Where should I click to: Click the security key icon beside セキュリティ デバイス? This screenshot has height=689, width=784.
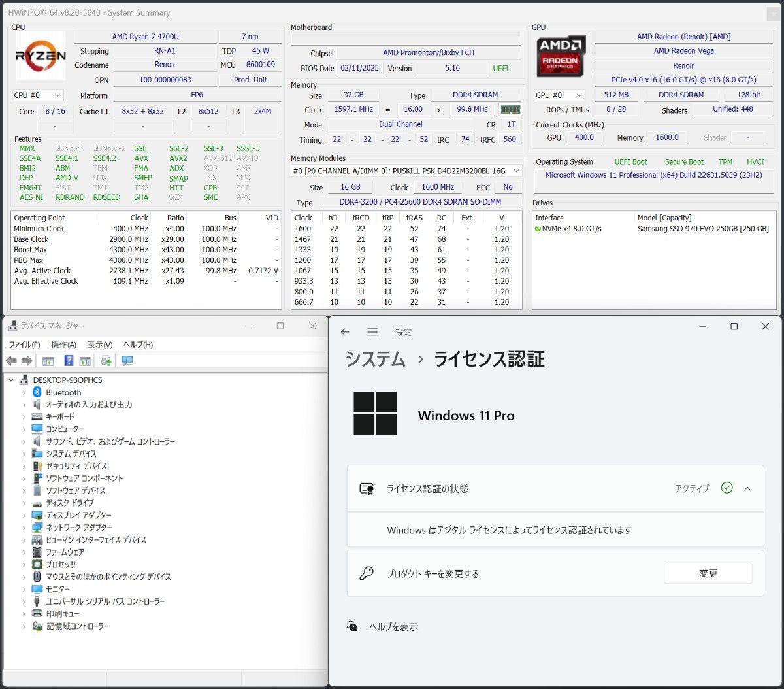tap(37, 466)
